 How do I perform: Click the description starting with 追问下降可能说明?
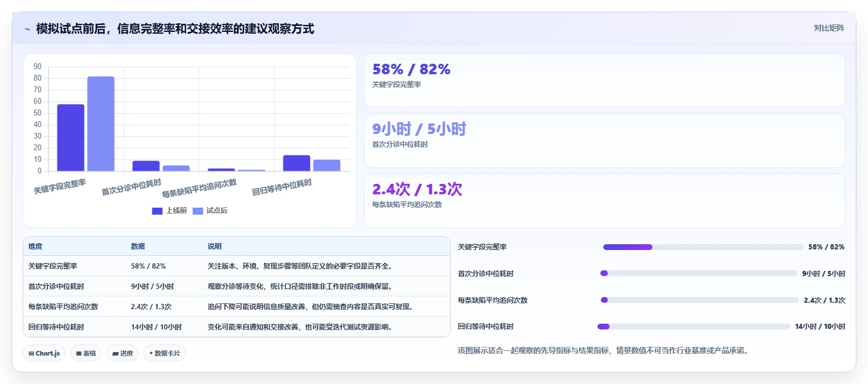click(311, 307)
